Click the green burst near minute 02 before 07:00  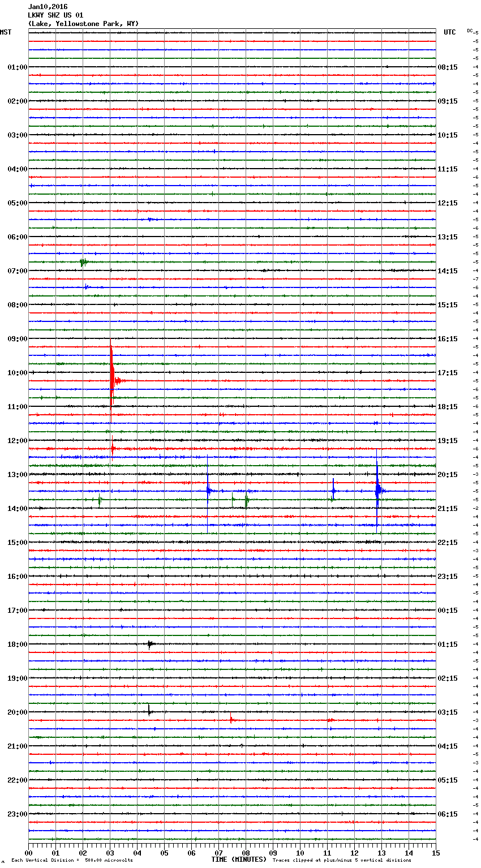[83, 262]
